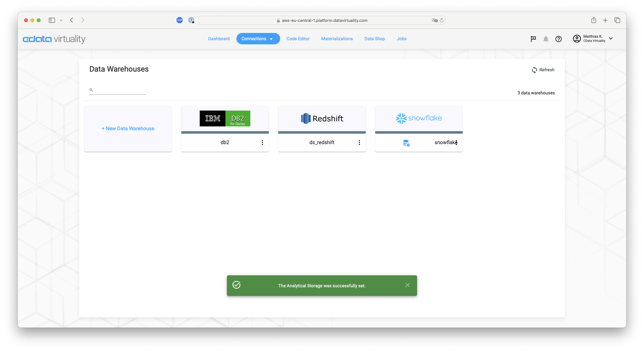644x351 pixels.
Task: Click the Refresh button
Action: (543, 70)
